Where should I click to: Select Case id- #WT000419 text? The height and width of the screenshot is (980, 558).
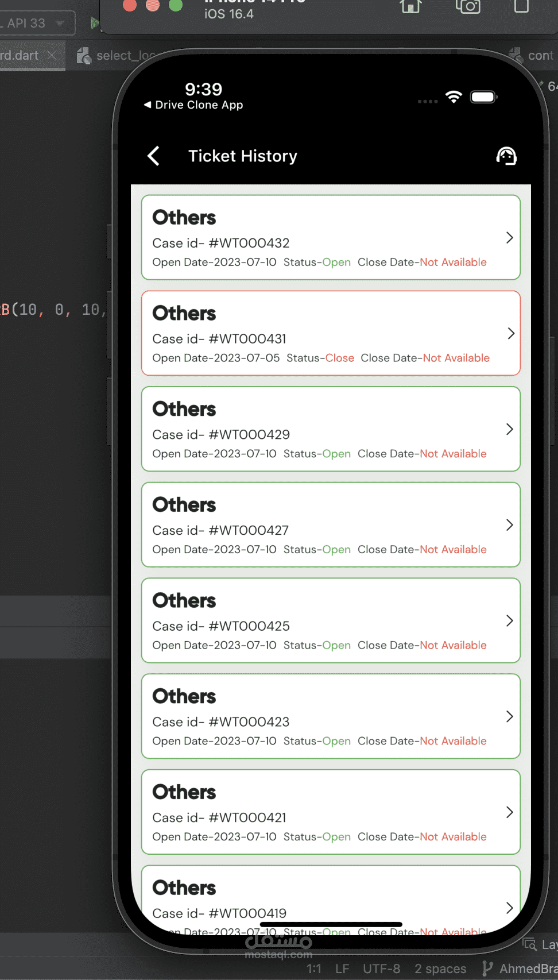(x=219, y=913)
